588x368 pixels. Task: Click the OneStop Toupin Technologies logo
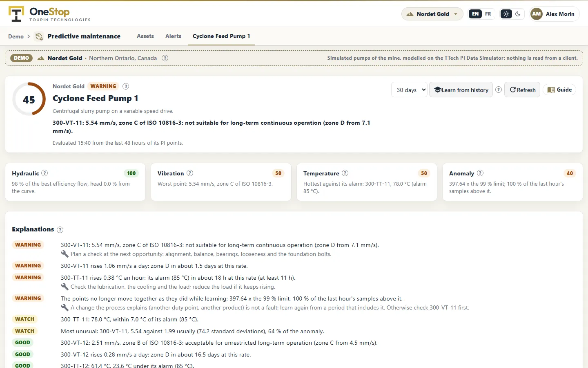(49, 14)
